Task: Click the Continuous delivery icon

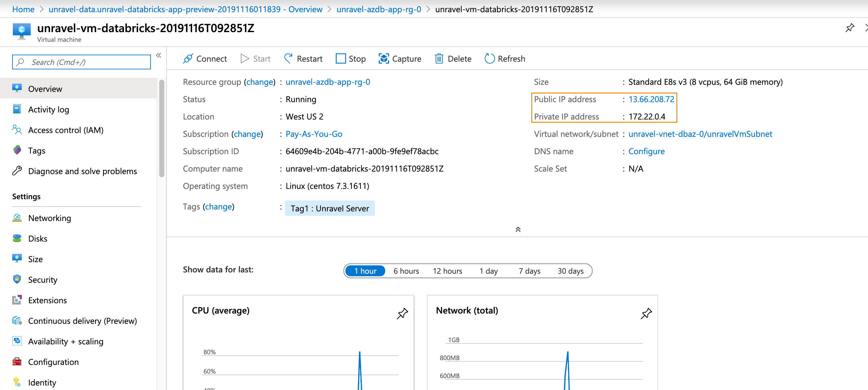Action: tap(17, 320)
